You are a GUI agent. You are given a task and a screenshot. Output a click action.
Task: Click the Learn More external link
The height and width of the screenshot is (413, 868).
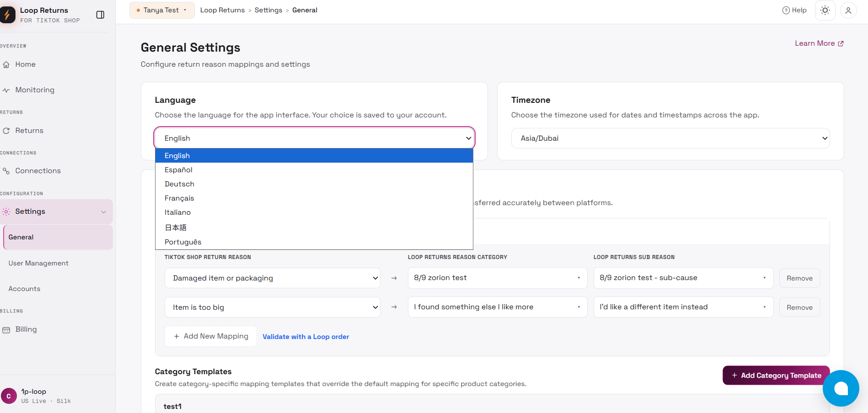tap(819, 43)
